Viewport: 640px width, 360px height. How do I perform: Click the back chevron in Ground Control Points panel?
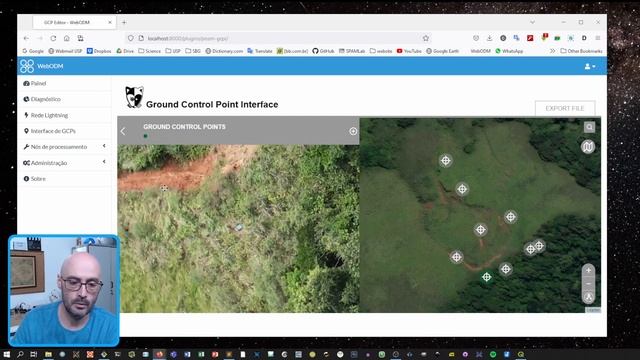point(123,131)
